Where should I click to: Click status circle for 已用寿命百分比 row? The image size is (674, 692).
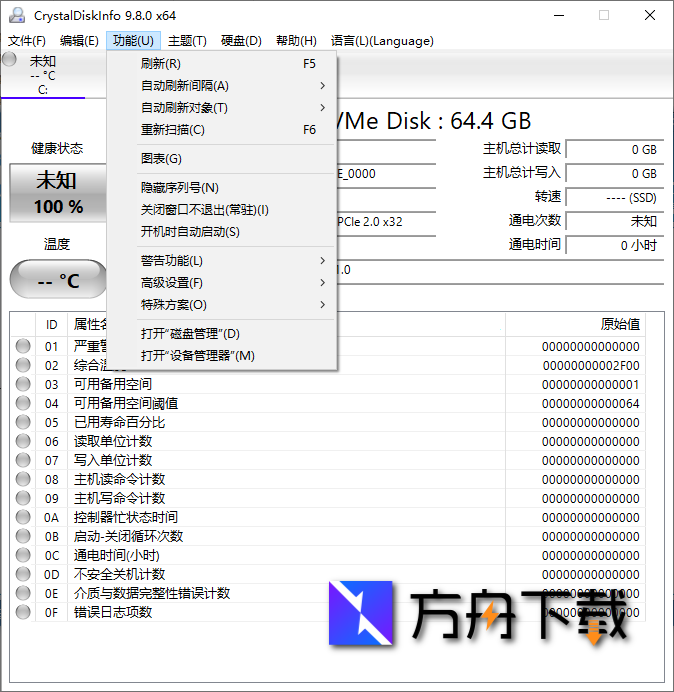point(23,422)
